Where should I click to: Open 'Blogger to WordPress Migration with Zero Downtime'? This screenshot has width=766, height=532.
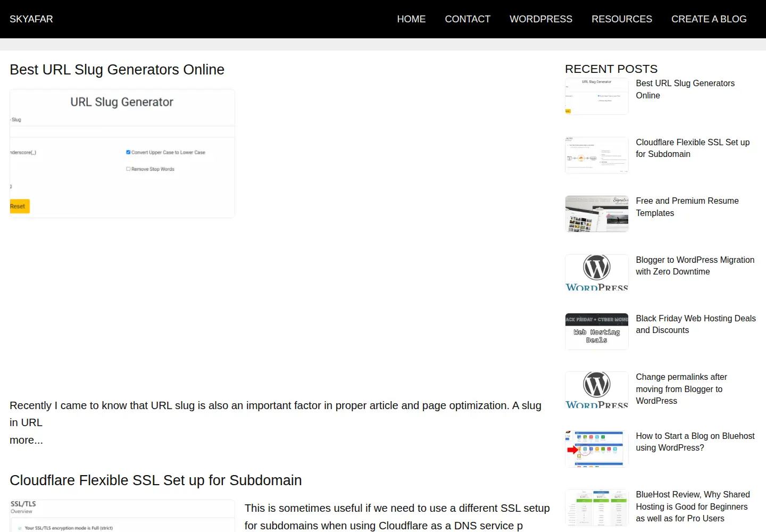695,265
